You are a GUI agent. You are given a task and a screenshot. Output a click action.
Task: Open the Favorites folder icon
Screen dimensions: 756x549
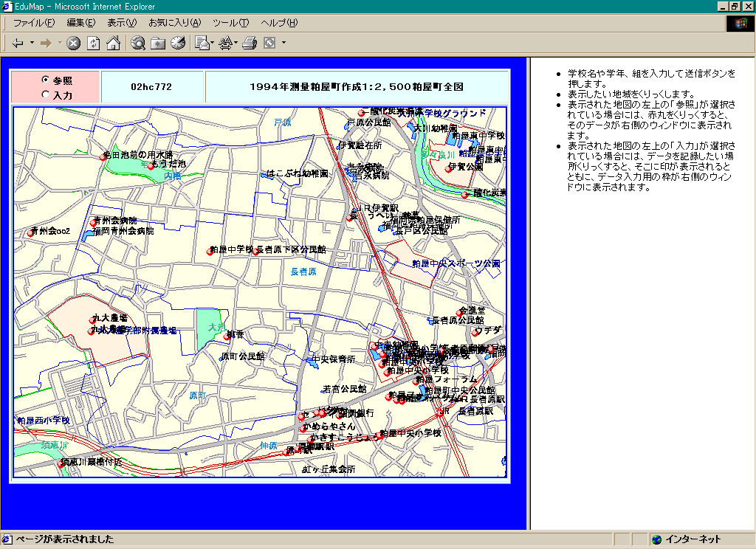pos(158,44)
